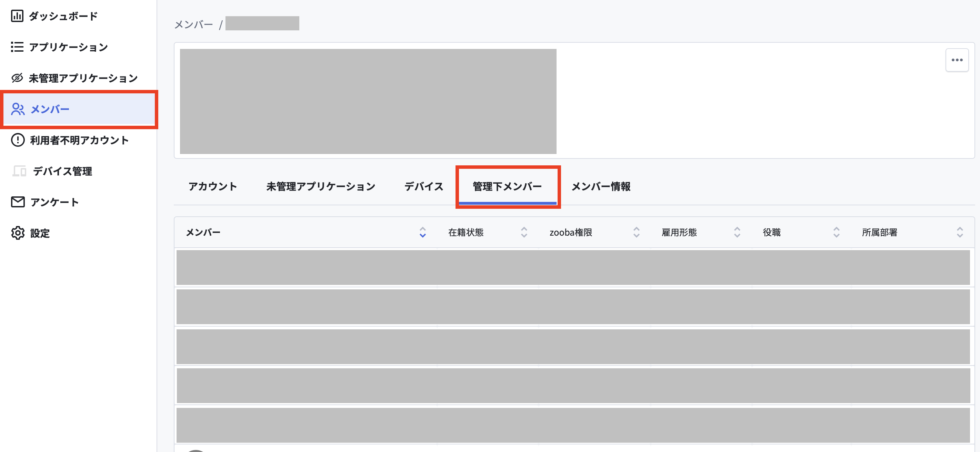This screenshot has height=452, width=980.
Task: Sort table by 雇用形態 column arrows
Action: (x=737, y=232)
